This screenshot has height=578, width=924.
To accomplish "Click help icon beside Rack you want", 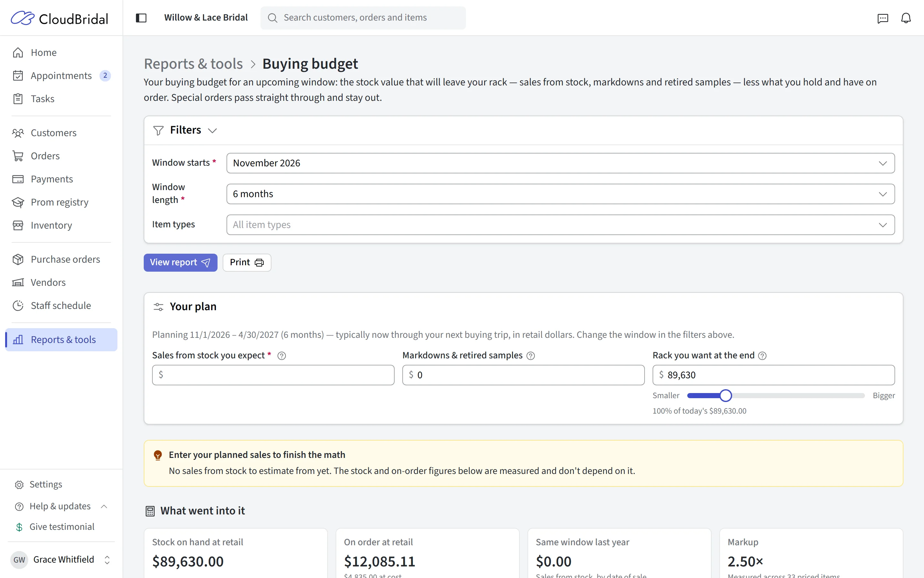I will 763,355.
